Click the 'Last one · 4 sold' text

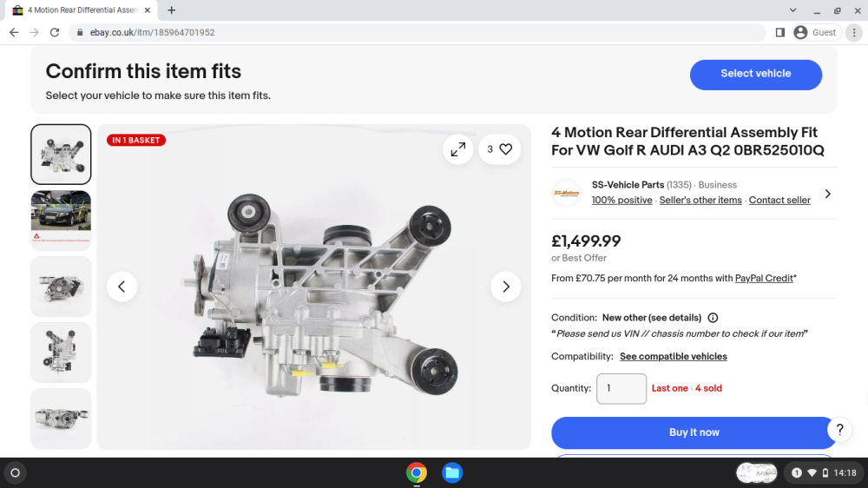coord(687,388)
